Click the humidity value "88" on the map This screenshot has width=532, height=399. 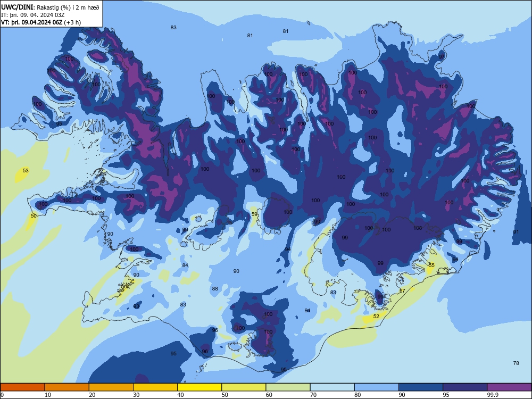coord(215,289)
